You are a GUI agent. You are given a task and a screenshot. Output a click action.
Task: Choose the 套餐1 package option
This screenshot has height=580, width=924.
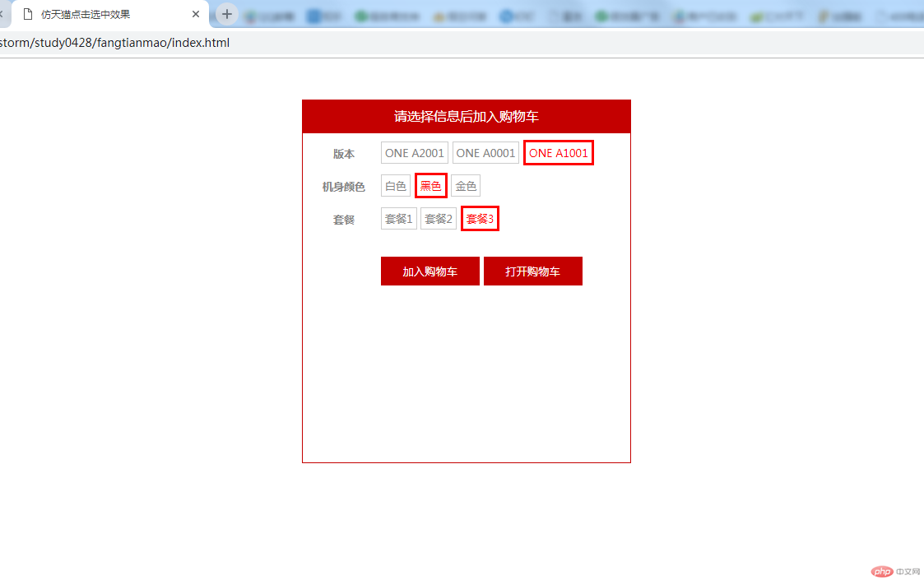pos(398,218)
